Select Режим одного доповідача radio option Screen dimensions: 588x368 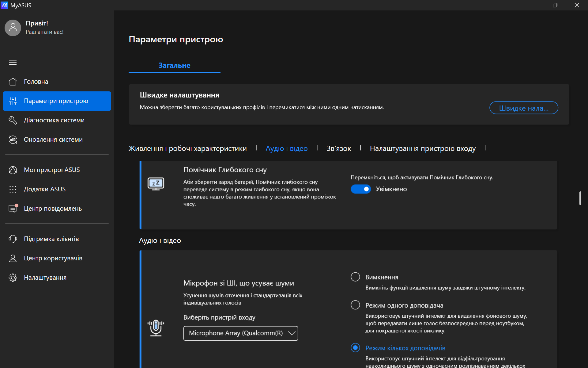coord(355,305)
